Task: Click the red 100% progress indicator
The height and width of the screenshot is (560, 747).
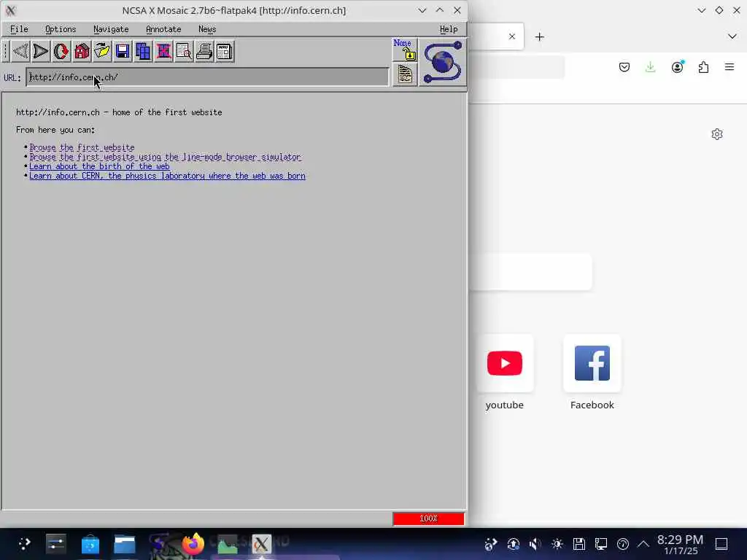Action: point(428,518)
